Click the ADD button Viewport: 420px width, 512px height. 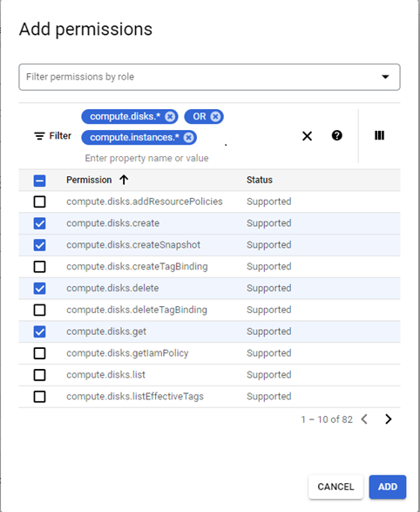point(388,487)
